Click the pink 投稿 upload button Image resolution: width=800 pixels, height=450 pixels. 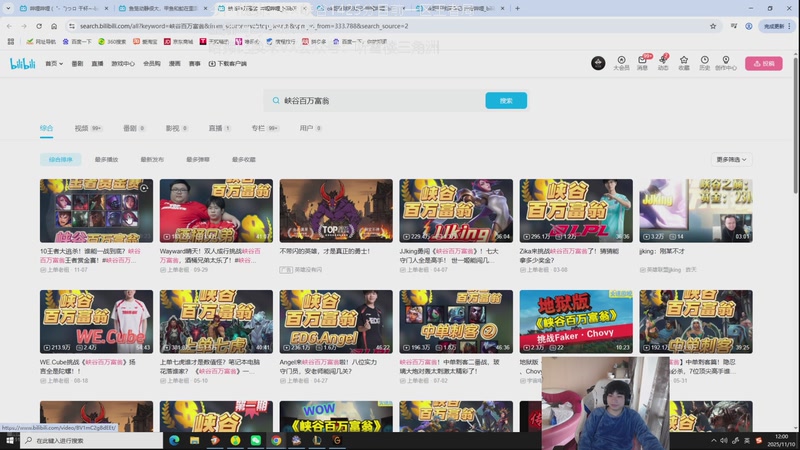764,63
